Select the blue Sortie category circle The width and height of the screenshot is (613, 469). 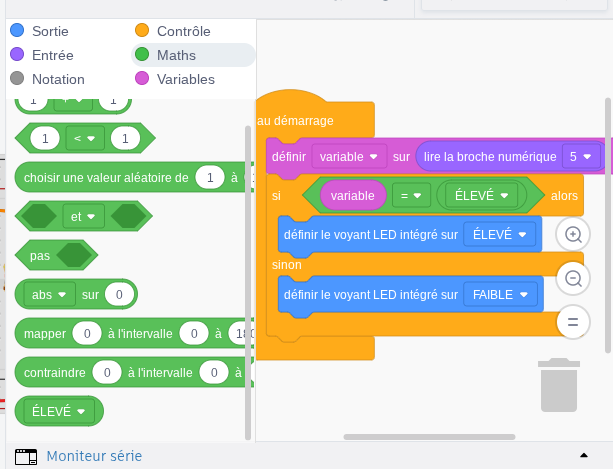coord(17,31)
